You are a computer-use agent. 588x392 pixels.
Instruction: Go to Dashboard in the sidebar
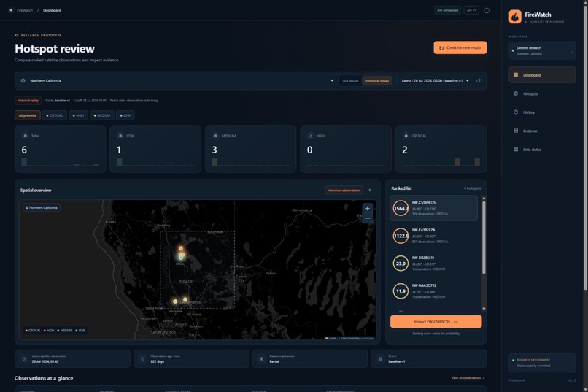pyautogui.click(x=542, y=75)
